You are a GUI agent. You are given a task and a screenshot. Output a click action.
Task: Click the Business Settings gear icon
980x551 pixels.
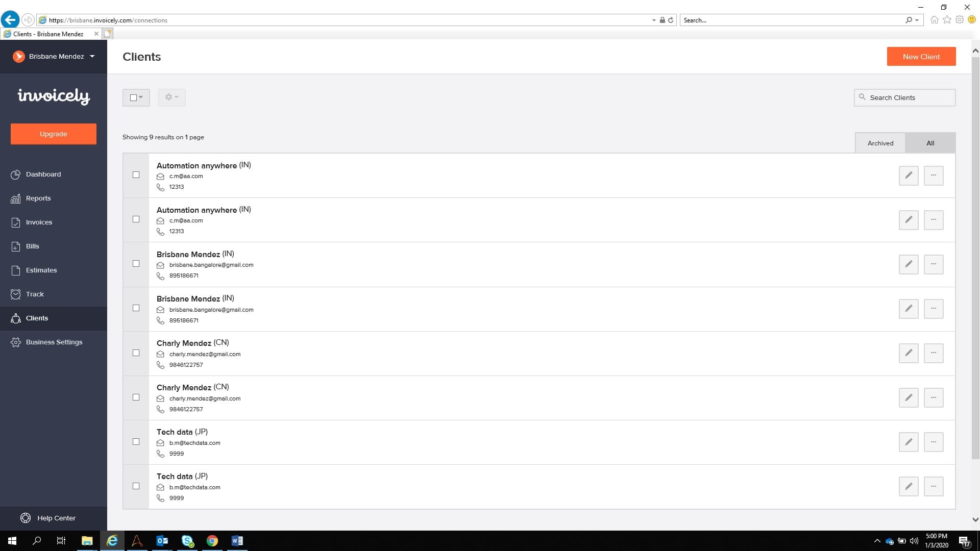click(16, 342)
